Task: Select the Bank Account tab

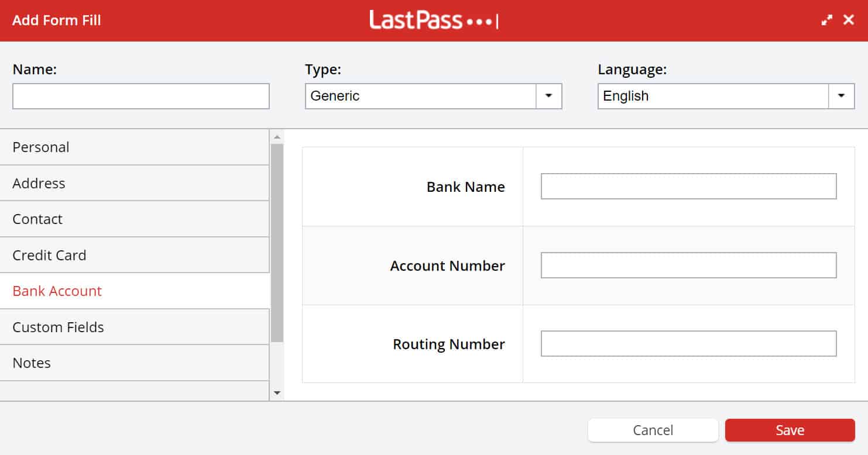Action: click(x=135, y=291)
